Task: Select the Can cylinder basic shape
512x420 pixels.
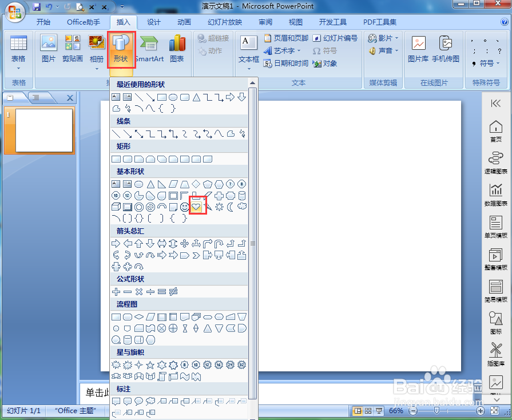Action: pos(242,196)
